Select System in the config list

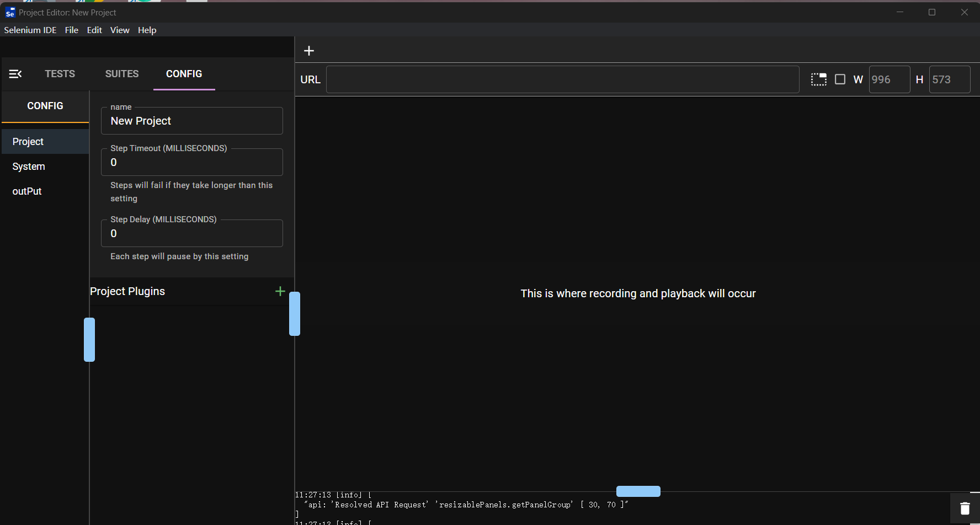click(45, 167)
